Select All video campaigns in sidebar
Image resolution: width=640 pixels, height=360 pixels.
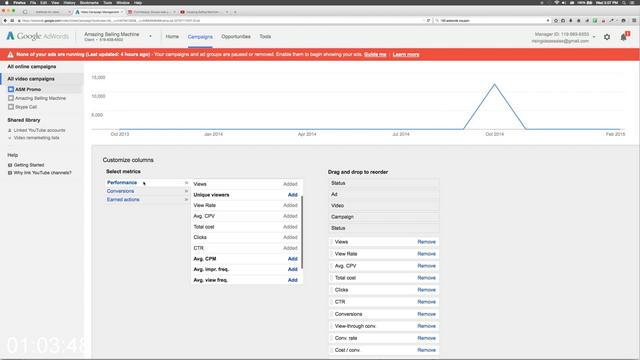click(31, 79)
